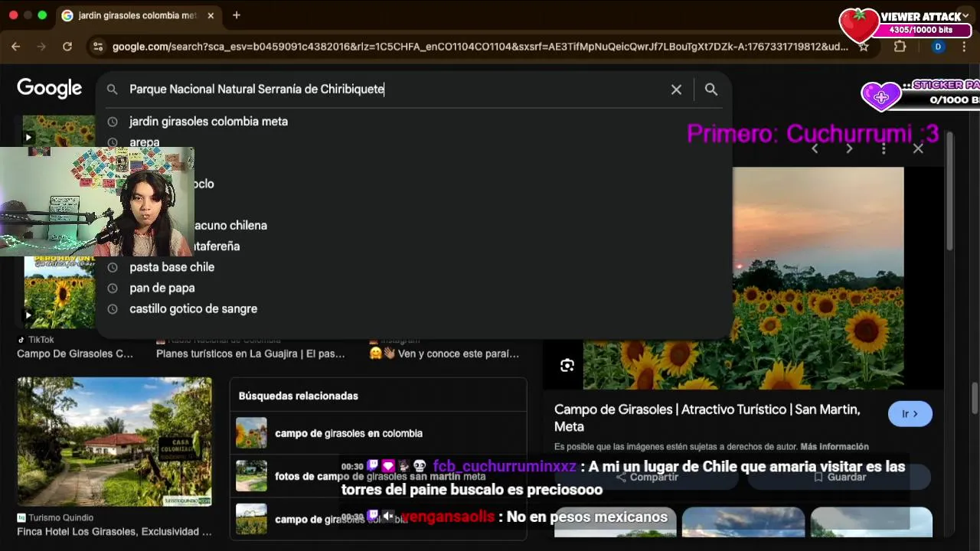The width and height of the screenshot is (980, 551).
Task: Open the Finca Hotel Los Girasoles result thumbnail
Action: (x=115, y=442)
